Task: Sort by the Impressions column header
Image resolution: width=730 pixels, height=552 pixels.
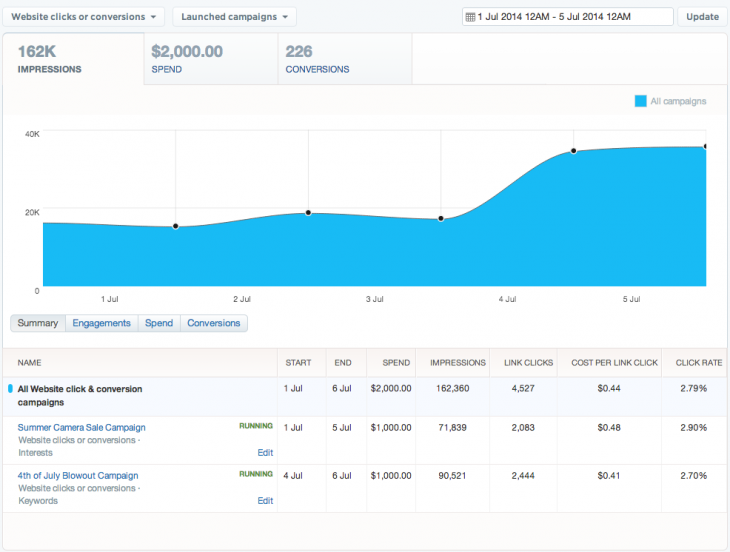Action: pyautogui.click(x=457, y=363)
